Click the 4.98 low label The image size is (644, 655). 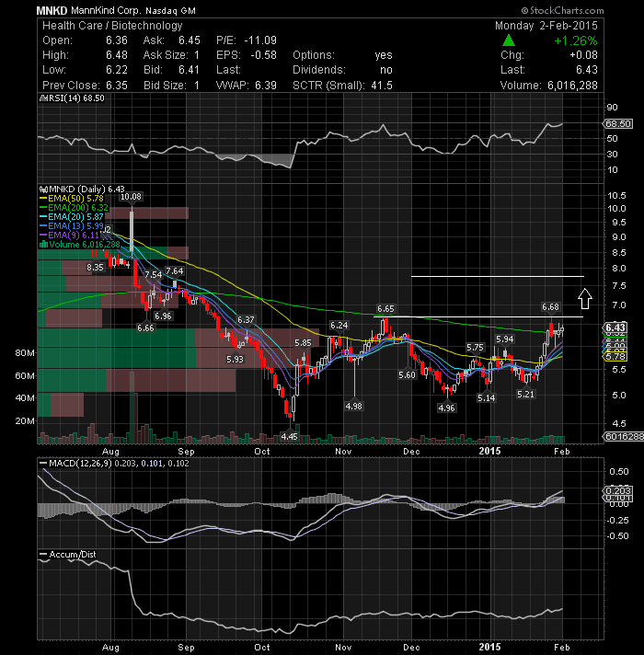coord(354,406)
